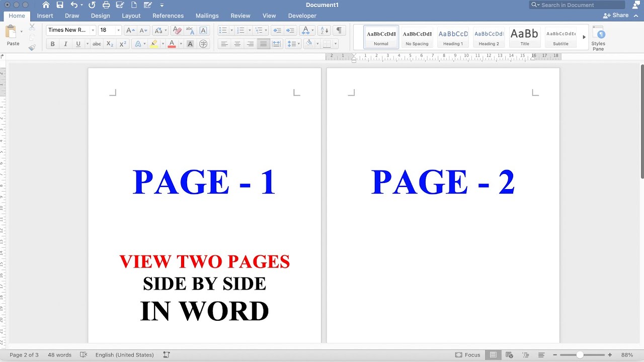644x362 pixels.
Task: Click the print icon in title bar
Action: 106,5
